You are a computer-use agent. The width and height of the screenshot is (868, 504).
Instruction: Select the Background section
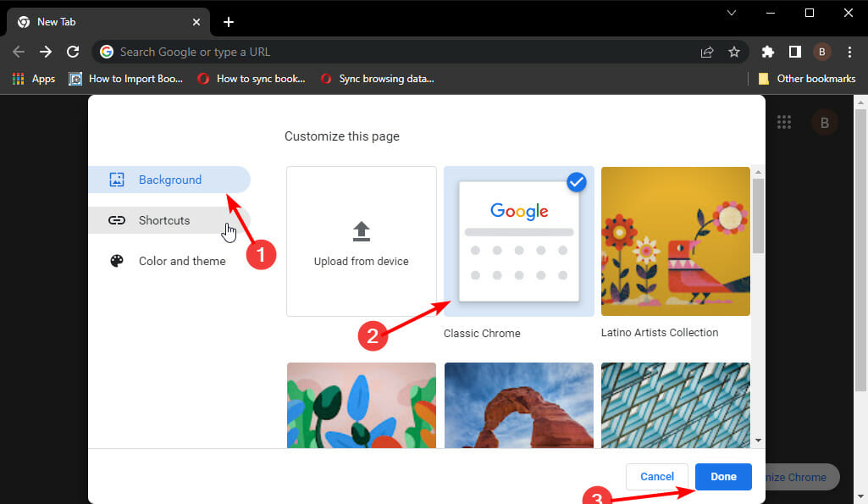pos(169,180)
